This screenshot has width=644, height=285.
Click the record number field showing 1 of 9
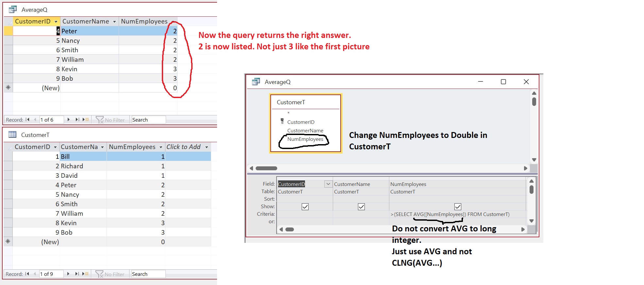point(51,274)
